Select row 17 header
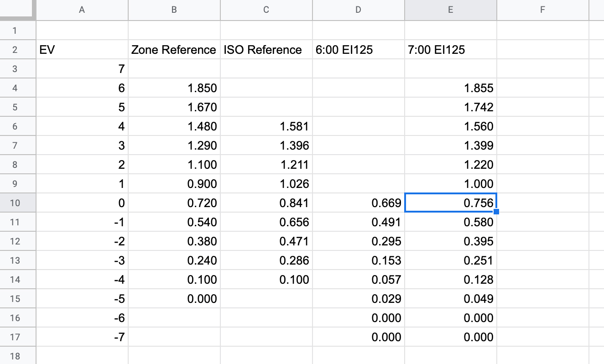Viewport: 604px width, 364px height. tap(15, 337)
